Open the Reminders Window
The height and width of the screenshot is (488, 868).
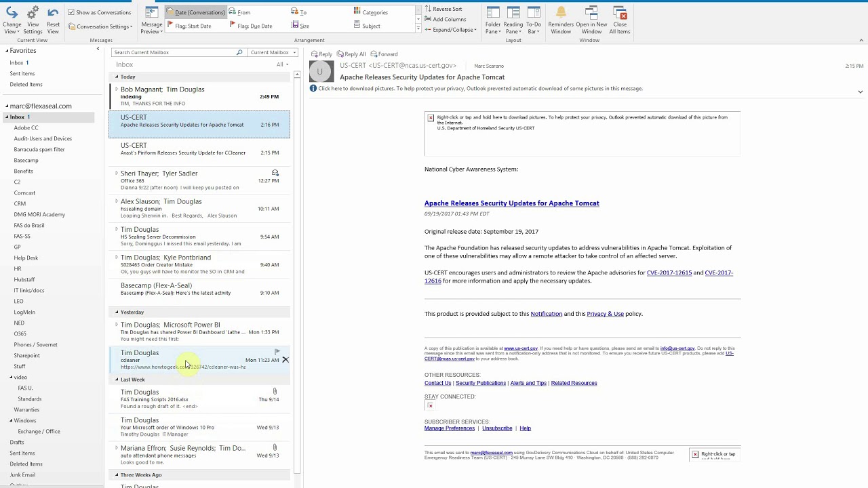coord(561,20)
